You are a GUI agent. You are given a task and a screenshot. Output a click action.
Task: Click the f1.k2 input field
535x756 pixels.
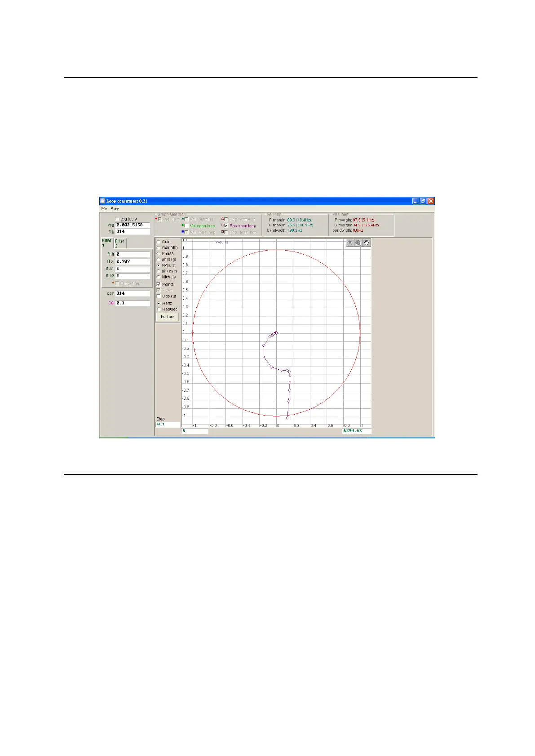point(133,276)
